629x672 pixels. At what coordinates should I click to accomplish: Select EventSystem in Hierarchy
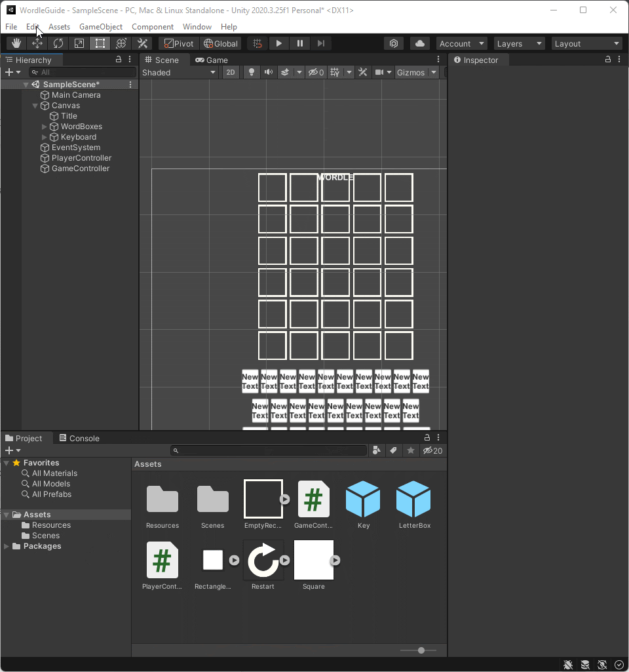coord(76,148)
